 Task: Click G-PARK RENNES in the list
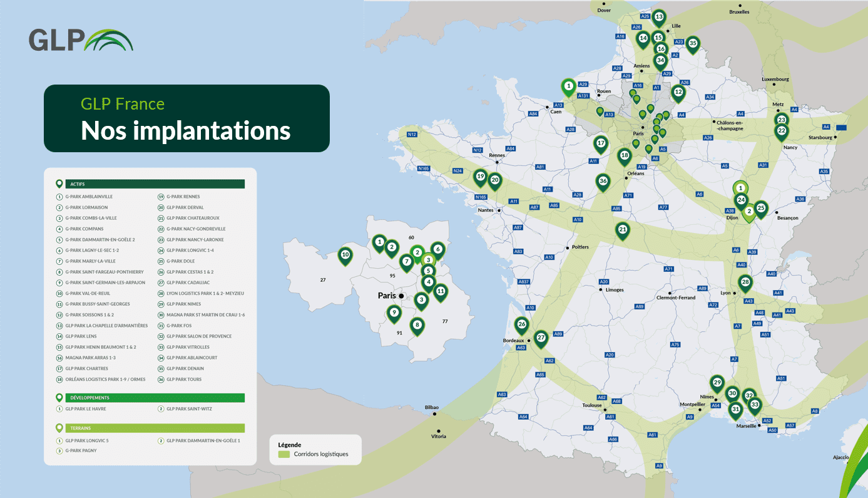pos(183,197)
